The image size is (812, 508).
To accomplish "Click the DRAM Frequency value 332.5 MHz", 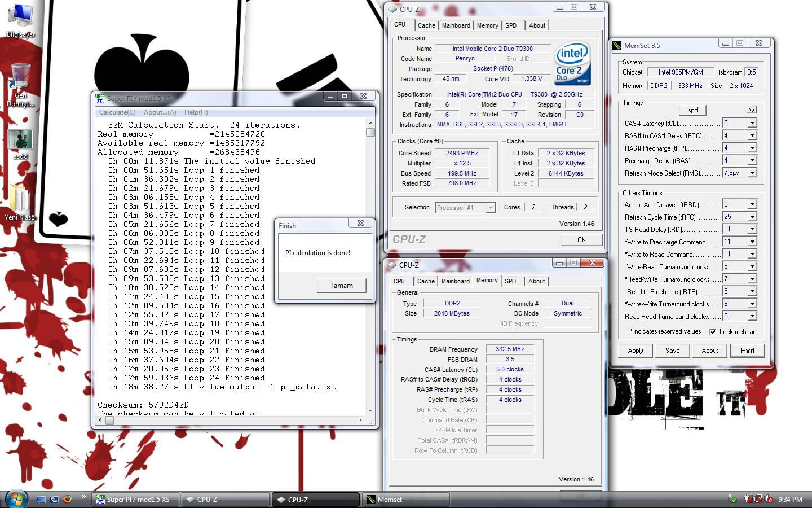I will pos(510,349).
